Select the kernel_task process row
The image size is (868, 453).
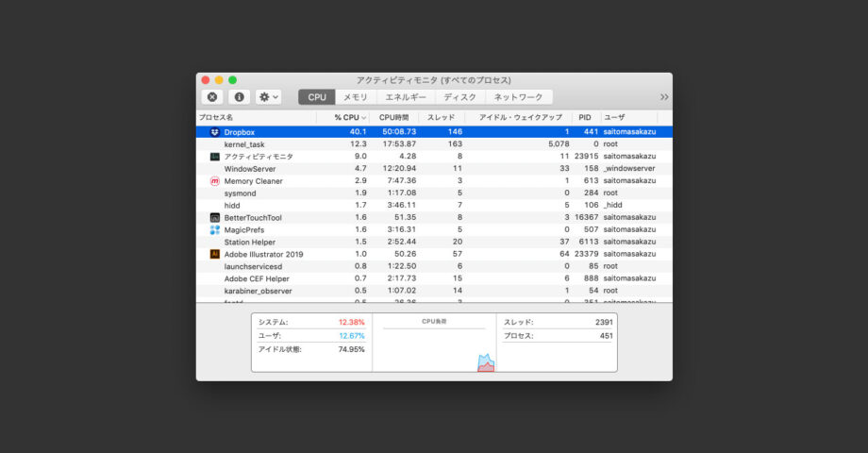[377, 144]
